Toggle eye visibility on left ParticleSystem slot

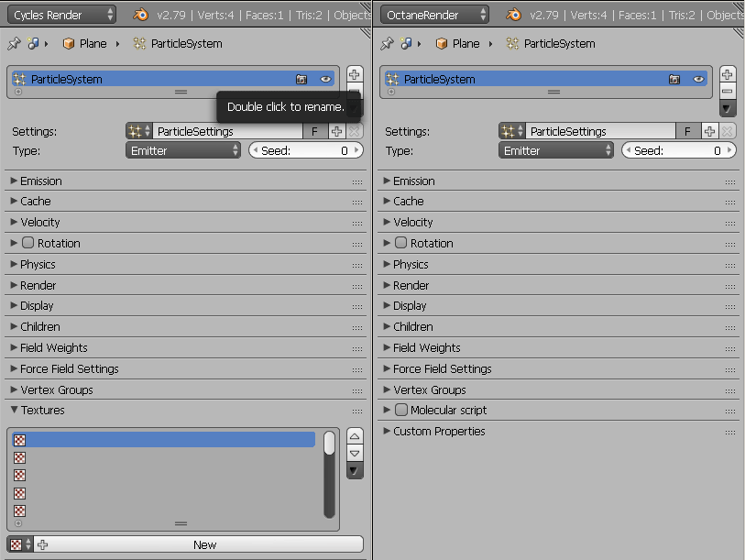[x=325, y=80]
